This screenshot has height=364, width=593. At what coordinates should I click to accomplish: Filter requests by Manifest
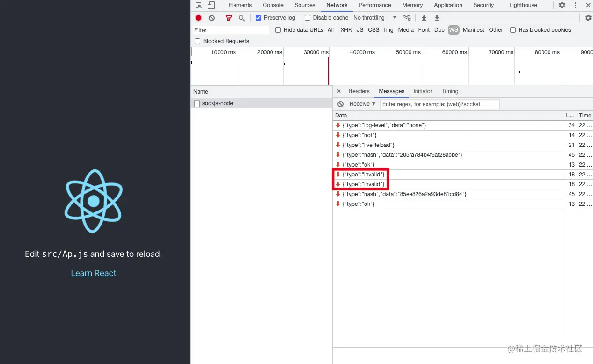pos(474,30)
